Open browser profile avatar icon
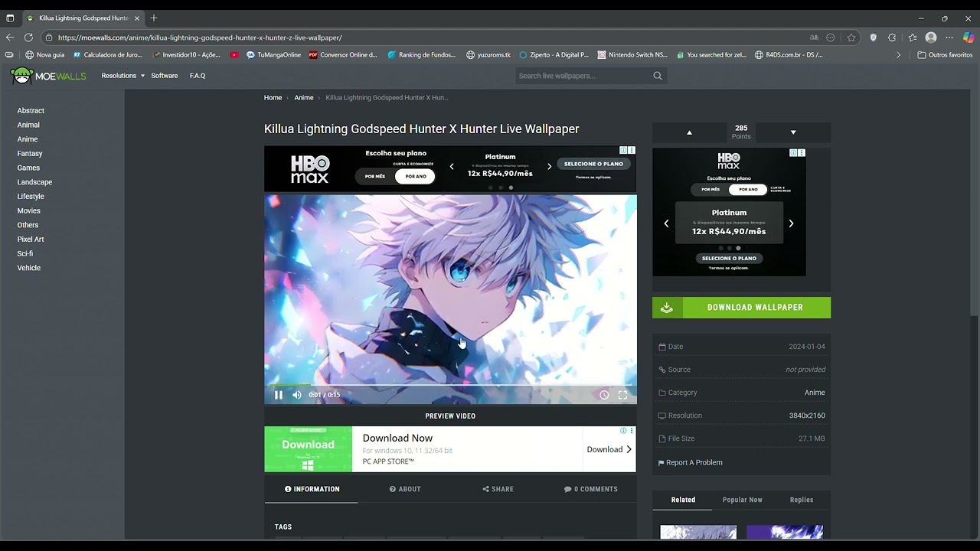The width and height of the screenshot is (980, 551). 931,37
